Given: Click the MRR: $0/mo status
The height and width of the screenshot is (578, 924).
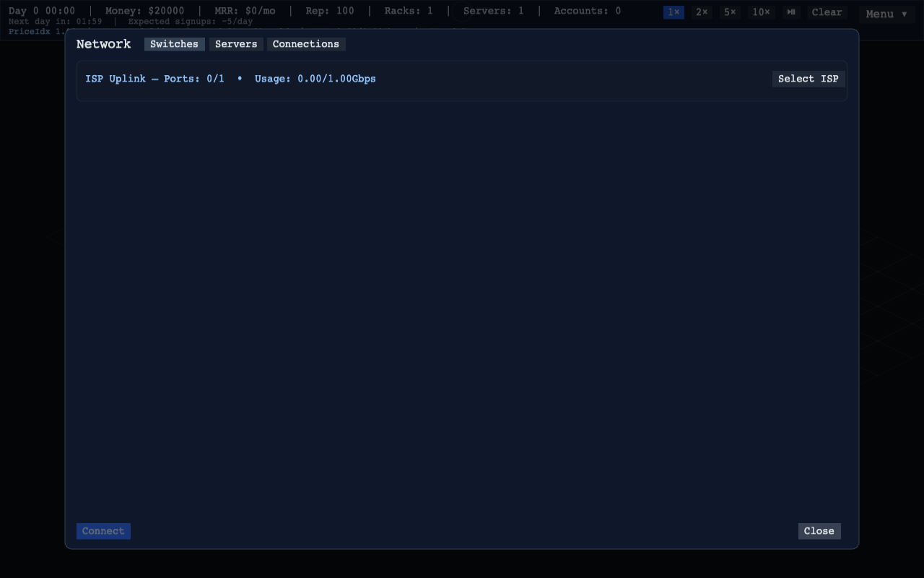Looking at the screenshot, I should [245, 11].
